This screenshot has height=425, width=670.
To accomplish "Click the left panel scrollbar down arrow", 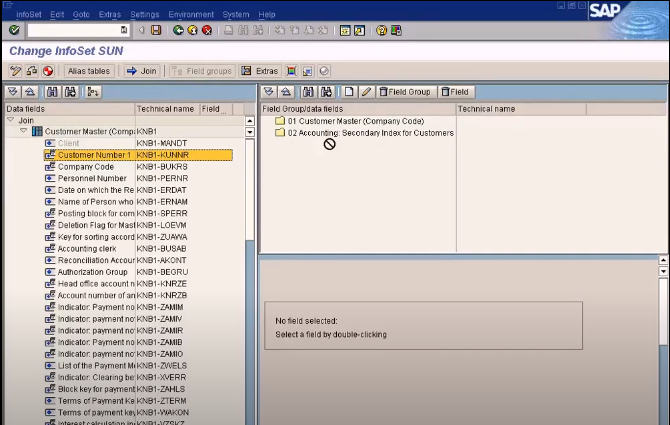I will coord(250,132).
